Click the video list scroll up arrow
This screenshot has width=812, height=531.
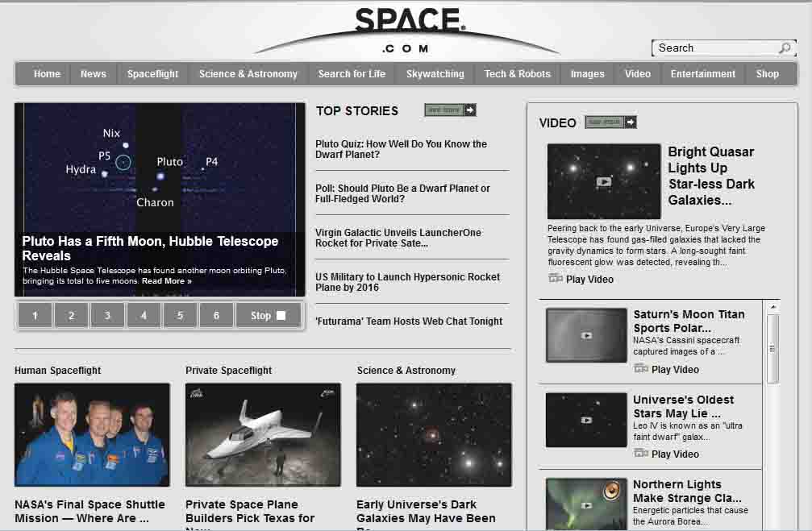coord(772,307)
